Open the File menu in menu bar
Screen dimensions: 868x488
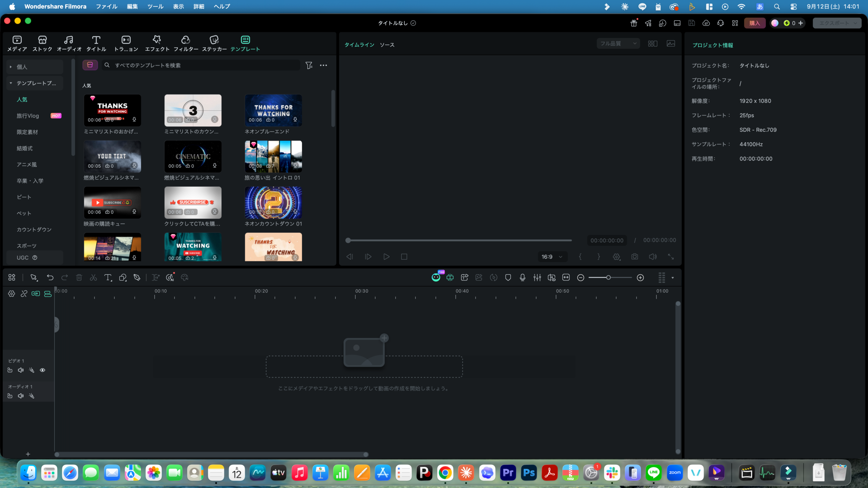[106, 6]
